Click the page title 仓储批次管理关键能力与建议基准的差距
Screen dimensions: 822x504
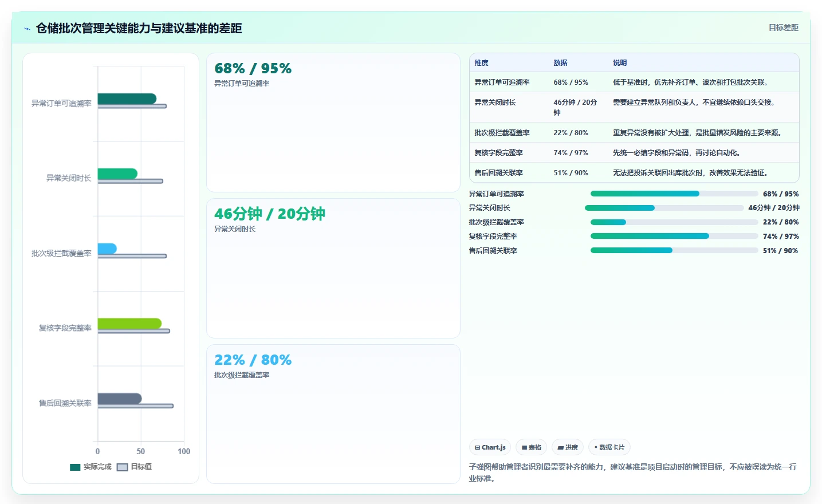(x=139, y=28)
